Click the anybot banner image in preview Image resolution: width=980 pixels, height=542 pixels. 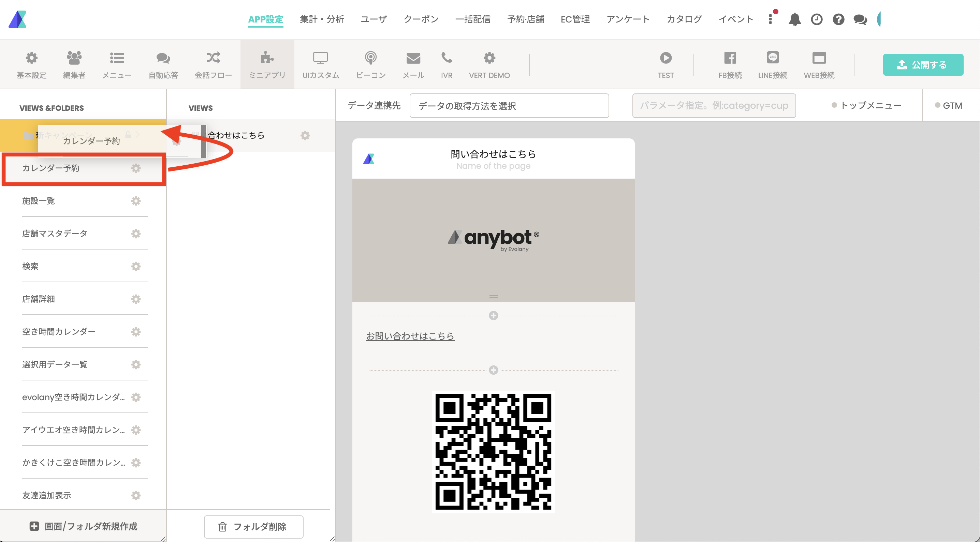(493, 240)
